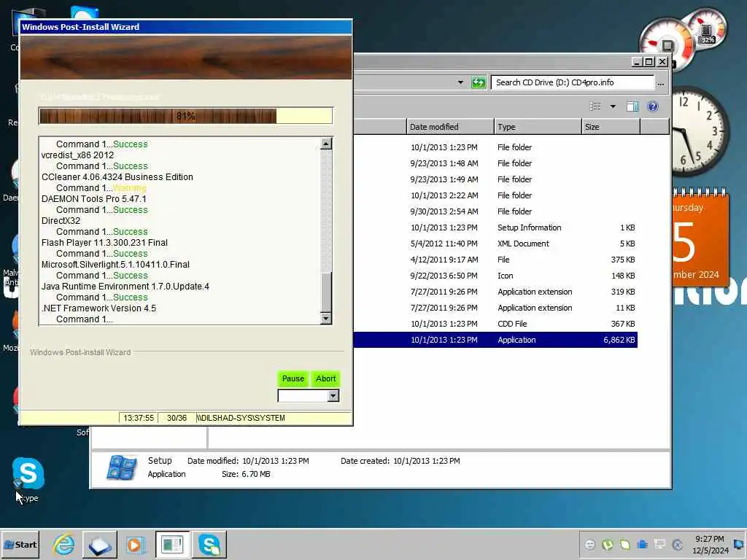This screenshot has width=747, height=560.
Task: Click the Explorer search box for CD Drive
Action: (x=573, y=82)
